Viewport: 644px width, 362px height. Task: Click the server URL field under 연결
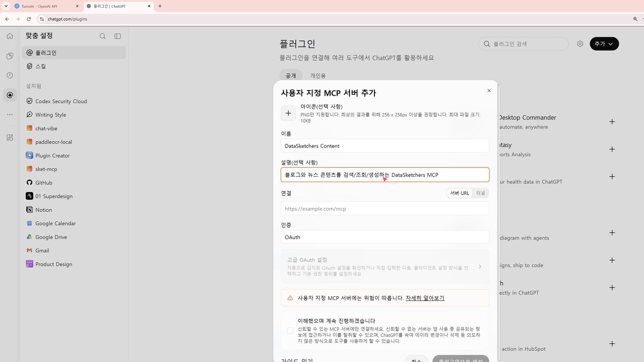click(385, 208)
